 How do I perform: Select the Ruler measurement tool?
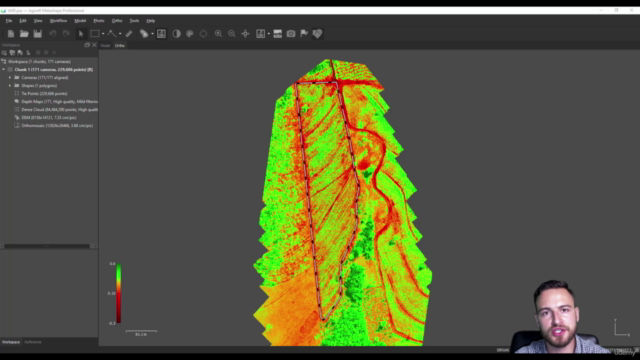[129, 34]
